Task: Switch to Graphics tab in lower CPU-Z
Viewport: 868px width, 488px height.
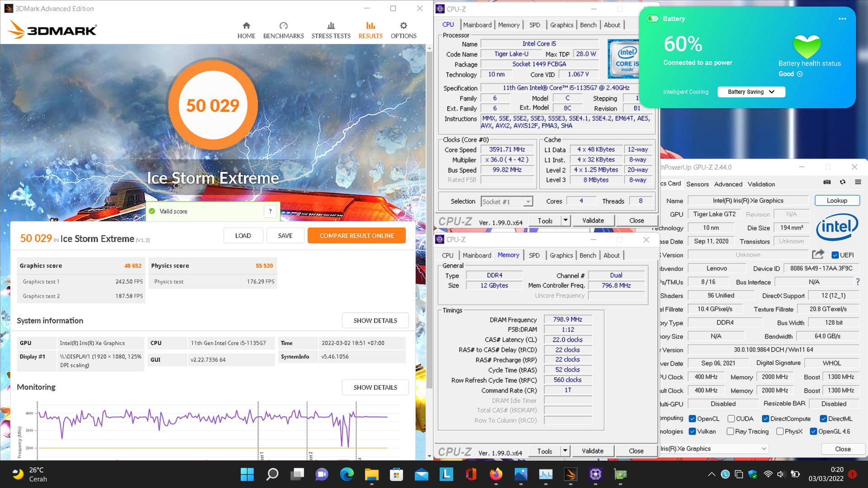Action: pos(561,255)
